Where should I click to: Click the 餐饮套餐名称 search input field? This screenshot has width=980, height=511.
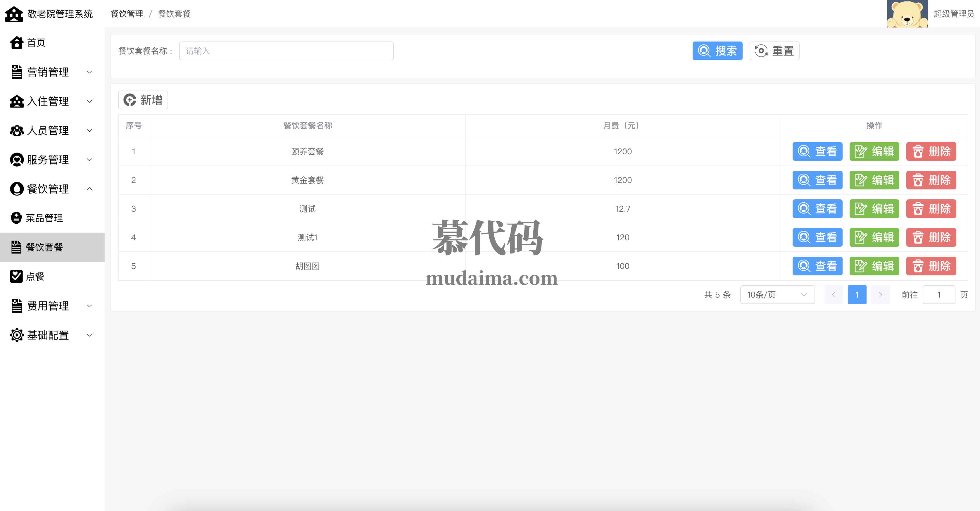click(286, 51)
